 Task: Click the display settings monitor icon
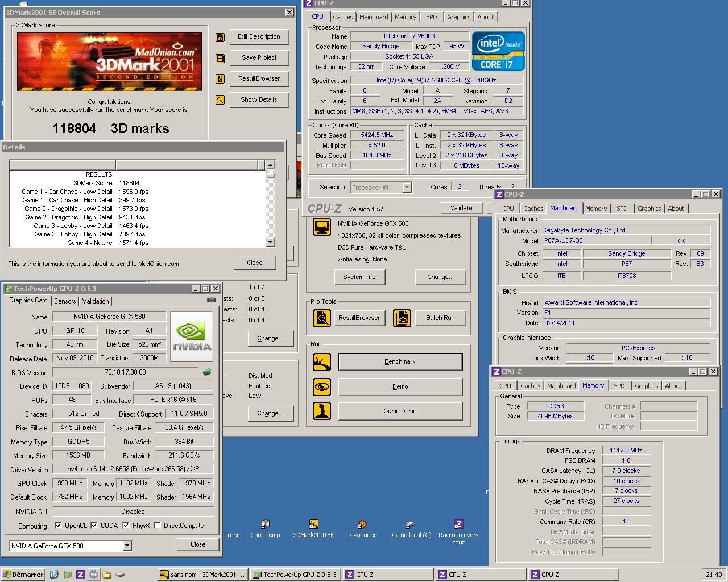[322, 227]
